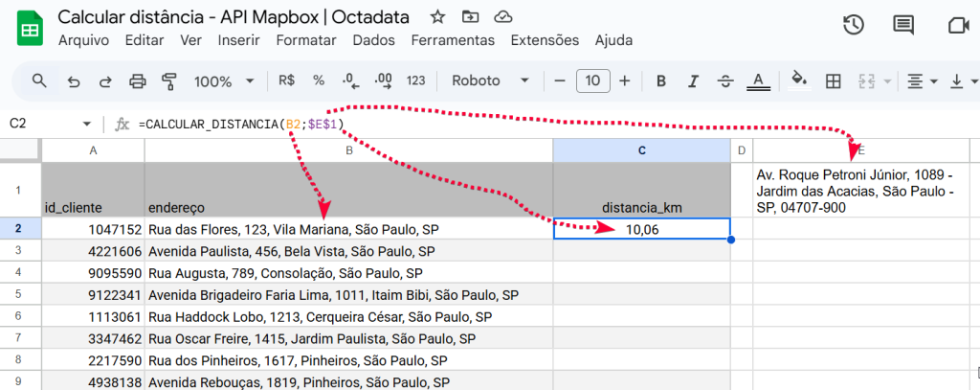Toggle italic formatting
The image size is (980, 390).
(693, 80)
